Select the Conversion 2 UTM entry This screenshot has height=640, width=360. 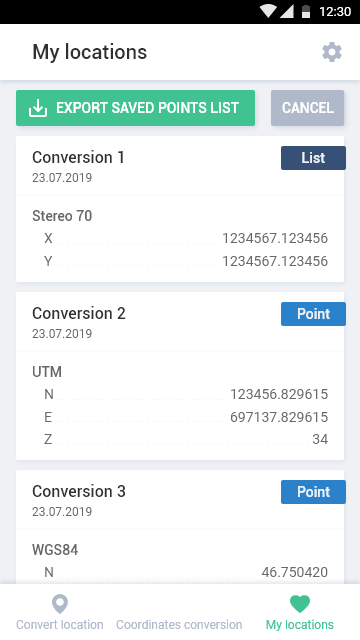47,372
